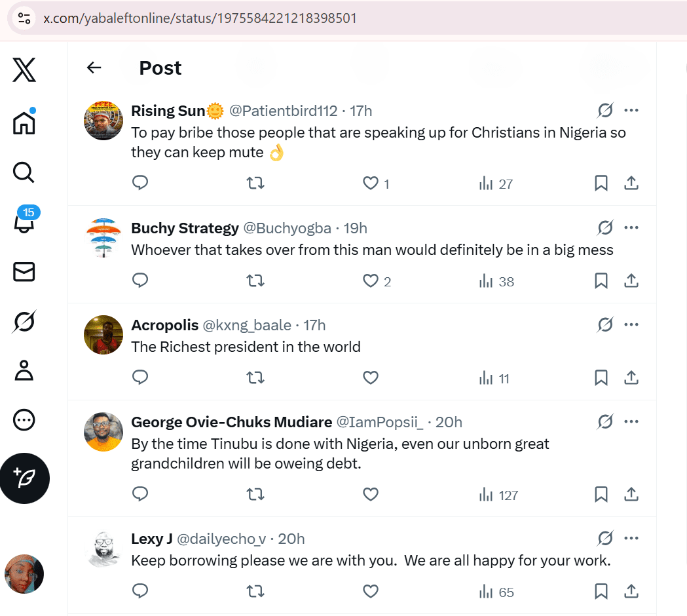Viewport: 687px width, 616px height.
Task: Click the browser address bar URL
Action: coord(200,18)
